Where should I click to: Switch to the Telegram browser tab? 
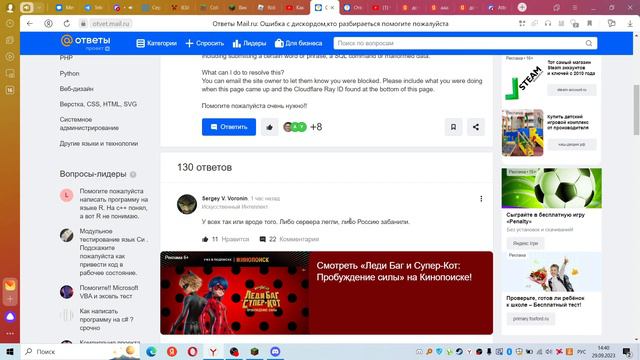click(x=93, y=7)
